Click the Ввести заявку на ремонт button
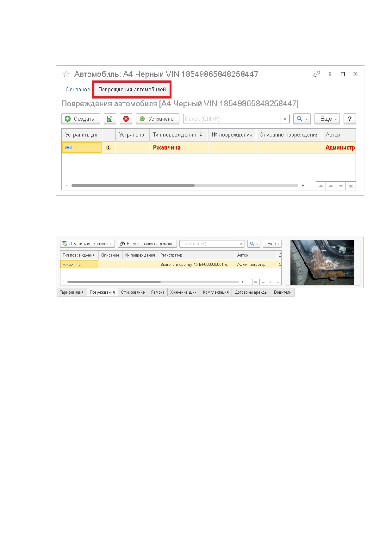392x555 pixels. tap(147, 244)
